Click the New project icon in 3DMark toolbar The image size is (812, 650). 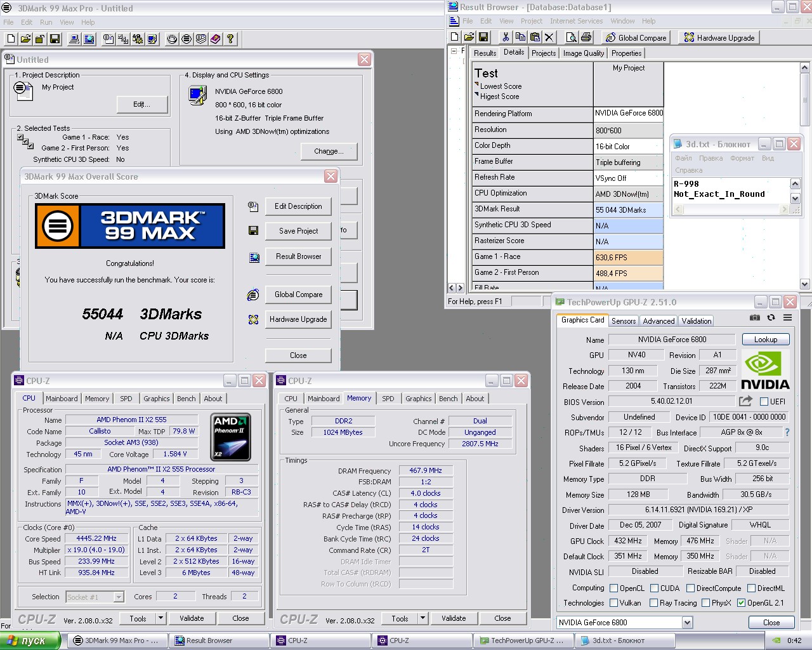pyautogui.click(x=11, y=39)
